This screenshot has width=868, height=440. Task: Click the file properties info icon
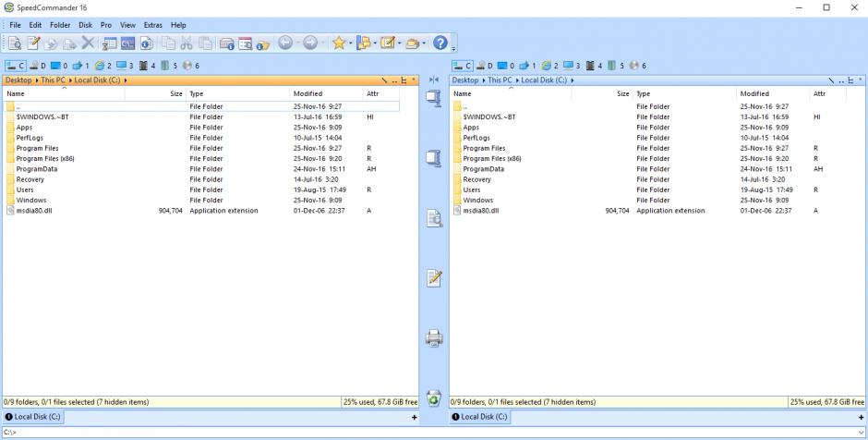click(147, 43)
